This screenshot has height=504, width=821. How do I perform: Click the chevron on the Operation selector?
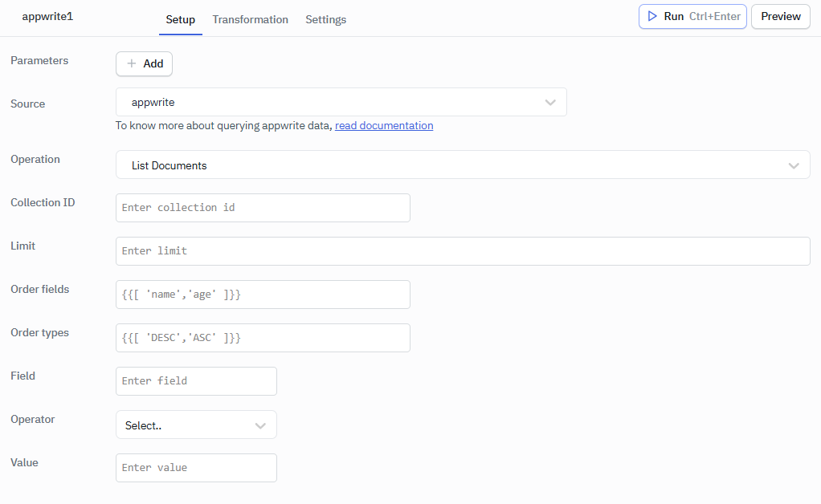click(x=794, y=165)
